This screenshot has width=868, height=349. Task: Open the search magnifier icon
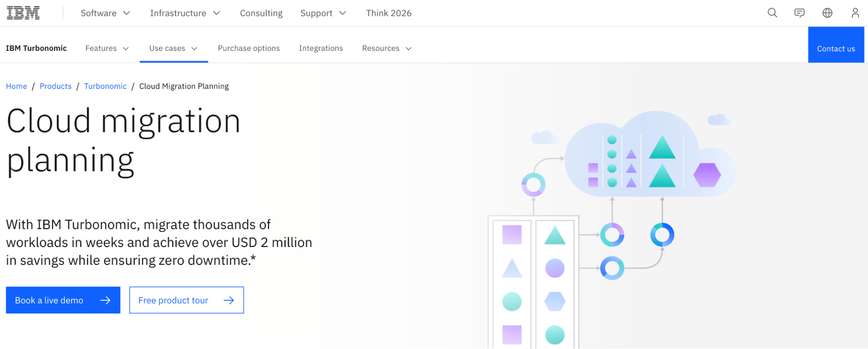click(772, 13)
